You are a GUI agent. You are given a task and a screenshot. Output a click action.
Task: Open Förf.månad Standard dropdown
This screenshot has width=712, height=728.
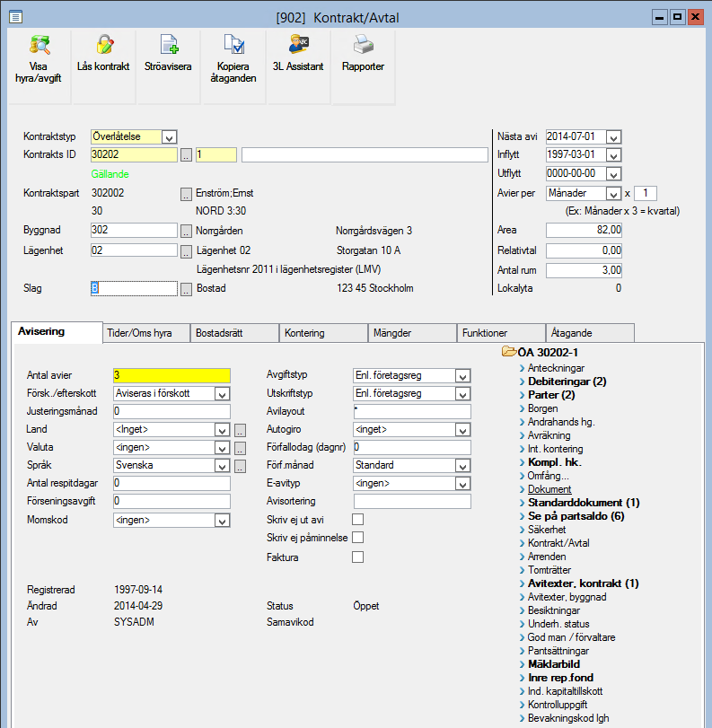coord(462,466)
